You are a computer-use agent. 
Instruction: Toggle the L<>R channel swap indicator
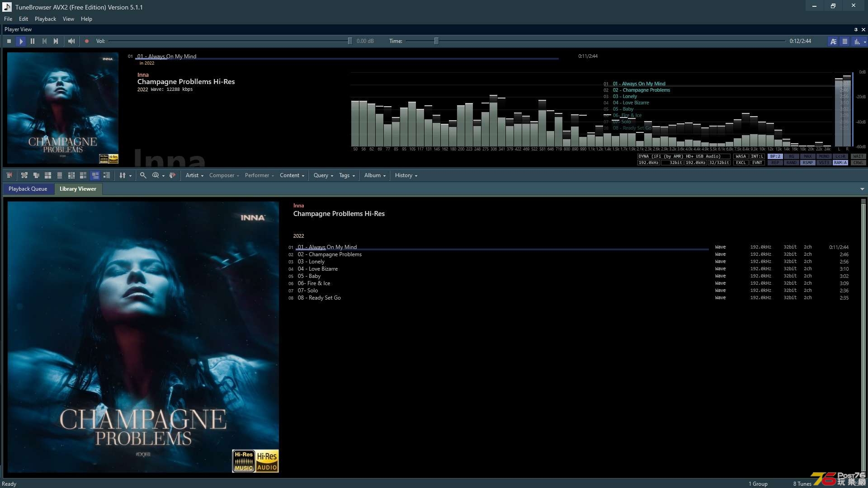(x=840, y=156)
